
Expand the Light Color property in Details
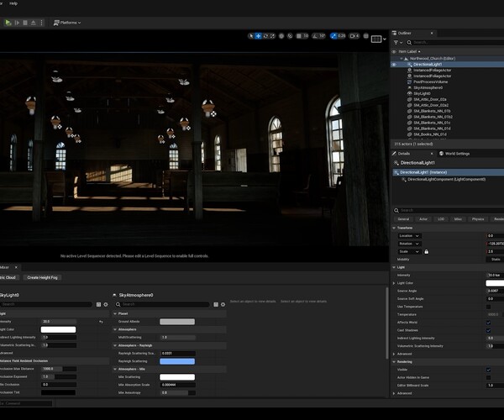point(394,283)
